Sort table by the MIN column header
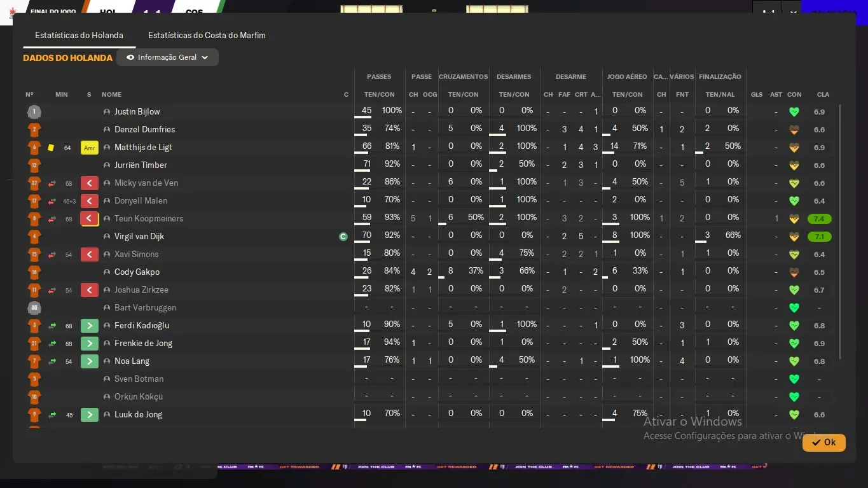 (x=61, y=95)
